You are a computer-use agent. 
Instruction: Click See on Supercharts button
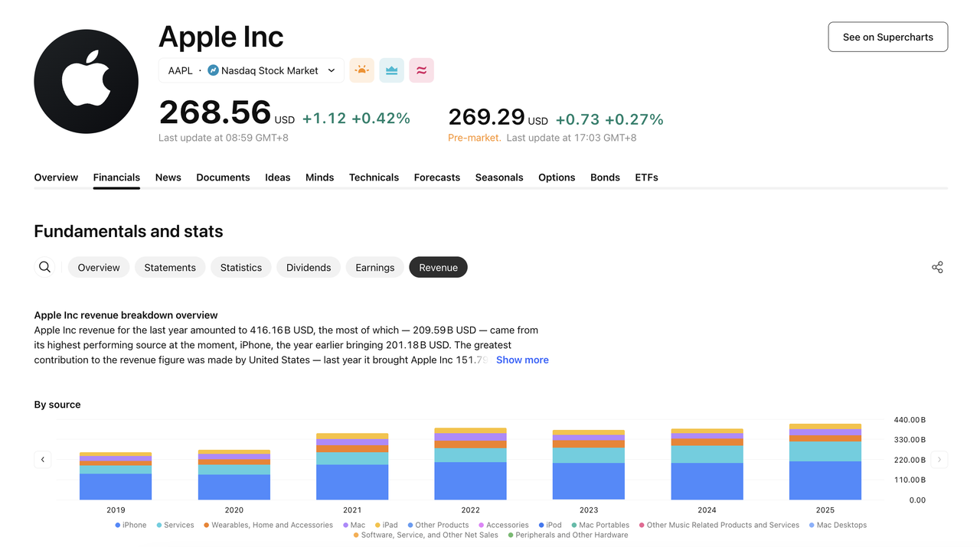point(887,37)
